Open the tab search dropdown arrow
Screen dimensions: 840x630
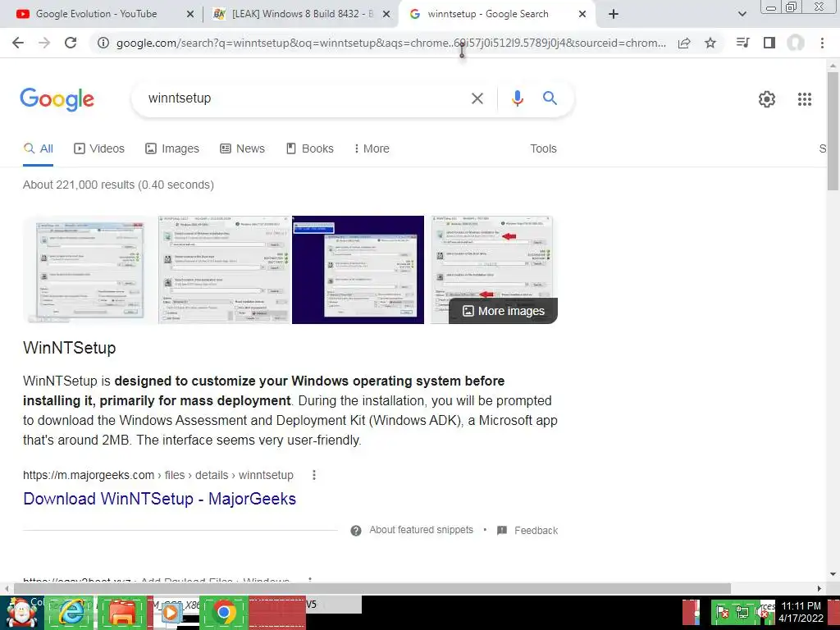click(742, 15)
